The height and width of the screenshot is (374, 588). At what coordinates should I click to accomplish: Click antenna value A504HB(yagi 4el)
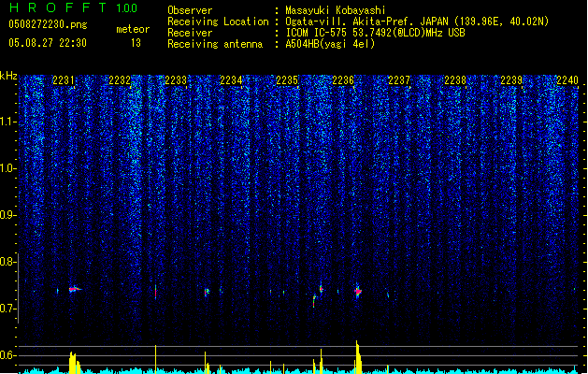(330, 44)
